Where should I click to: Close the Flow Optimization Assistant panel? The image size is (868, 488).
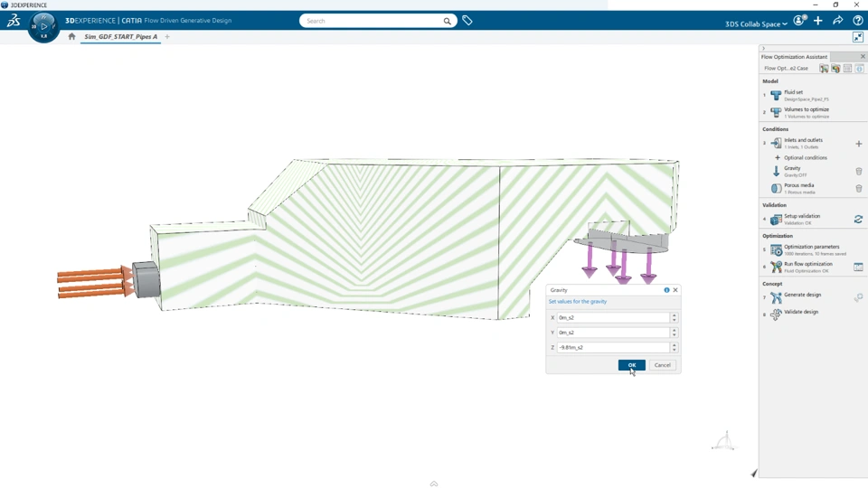863,56
